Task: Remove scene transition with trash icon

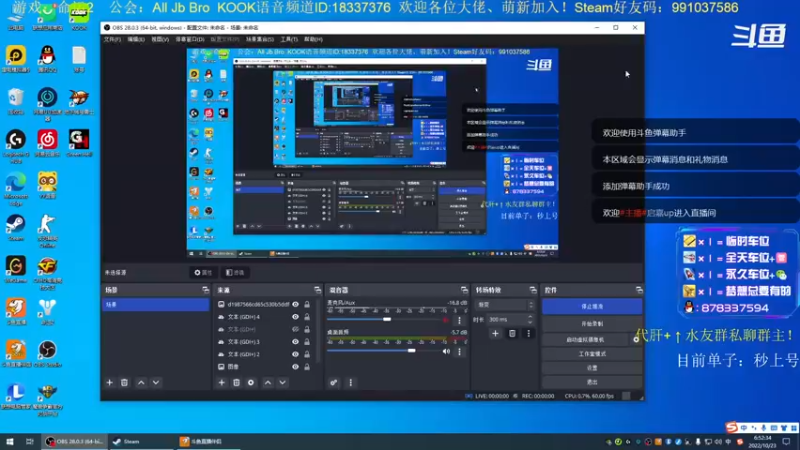Action: pyautogui.click(x=512, y=334)
